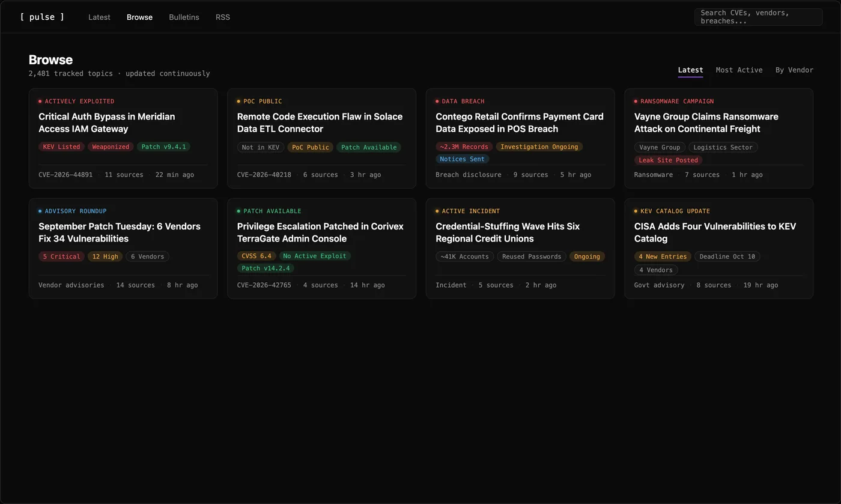Click CVE-2026-40218 identifier text

click(x=264, y=175)
